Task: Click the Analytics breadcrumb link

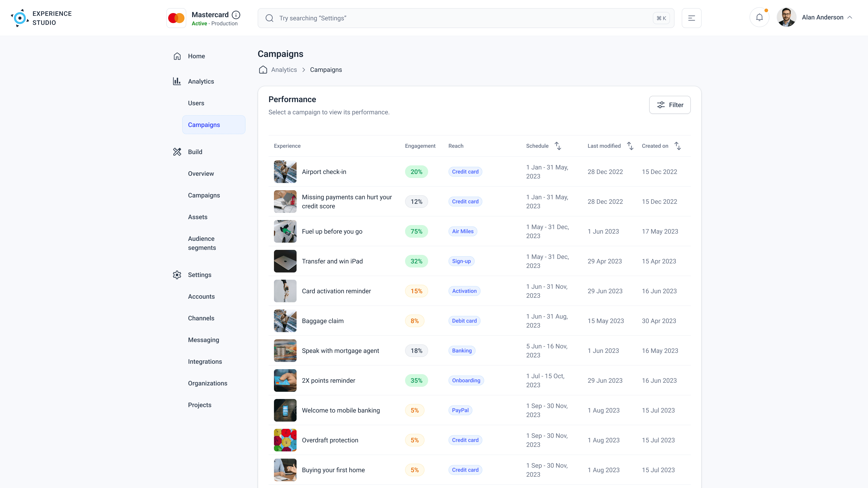Action: (284, 70)
